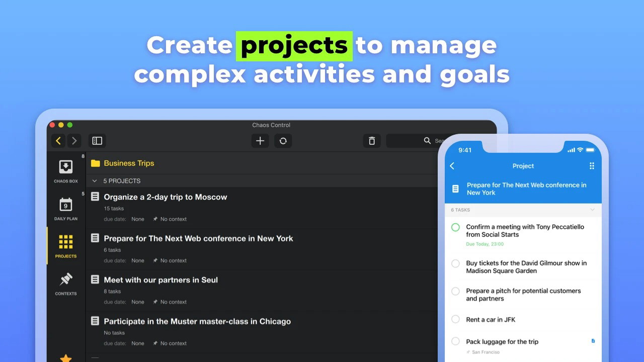Click pin context icon for Moscow trip
This screenshot has height=362, width=644.
pyautogui.click(x=155, y=219)
